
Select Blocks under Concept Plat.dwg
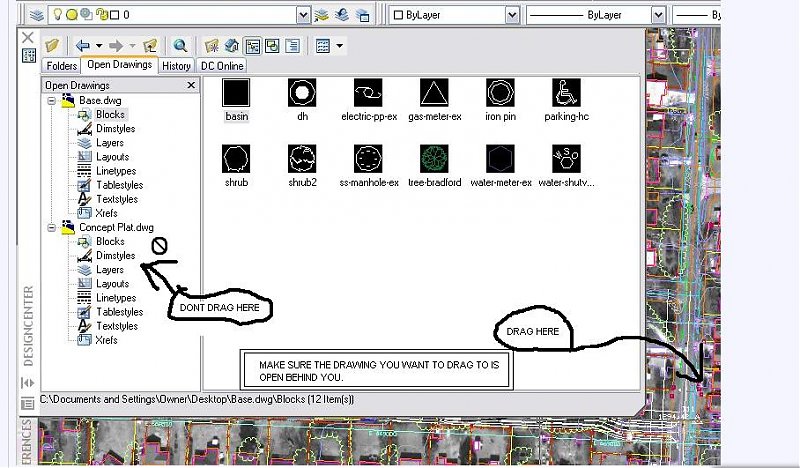click(x=110, y=241)
